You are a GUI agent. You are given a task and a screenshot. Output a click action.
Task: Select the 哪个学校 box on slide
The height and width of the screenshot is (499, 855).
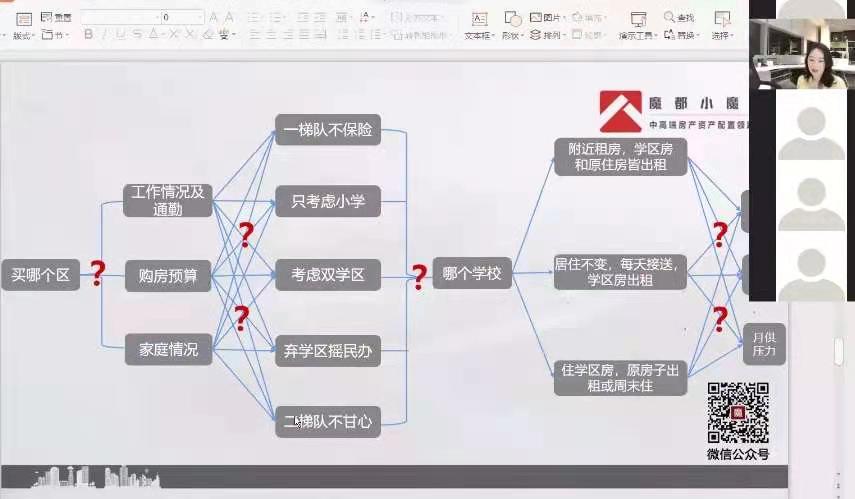472,273
